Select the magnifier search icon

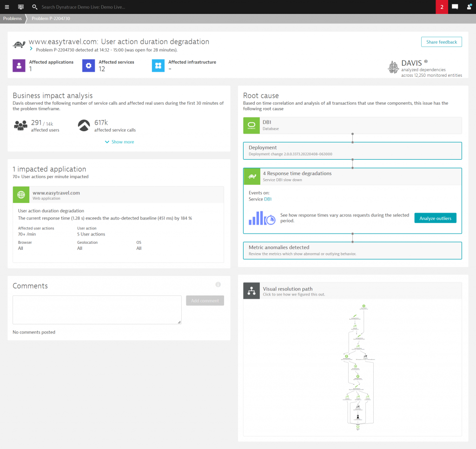(x=34, y=7)
